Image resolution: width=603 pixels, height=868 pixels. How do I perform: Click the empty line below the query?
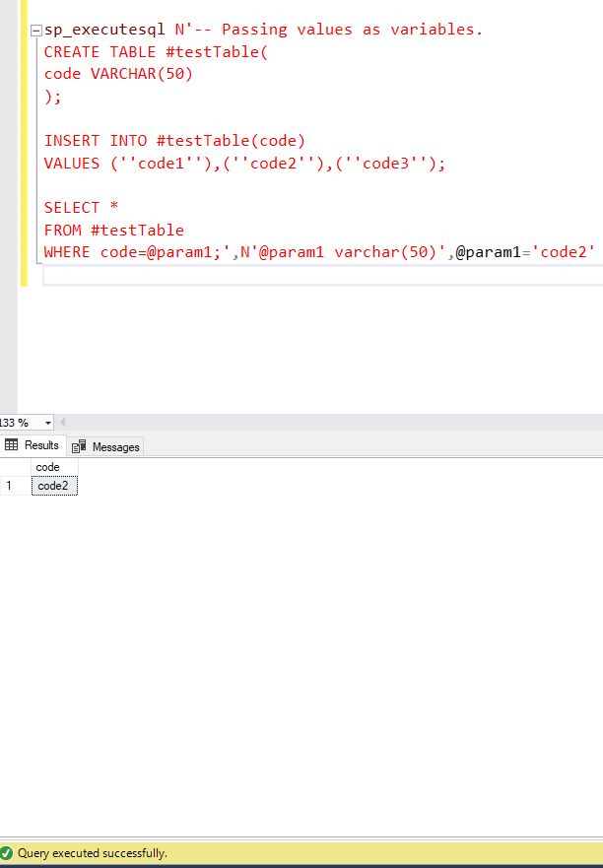click(323, 275)
